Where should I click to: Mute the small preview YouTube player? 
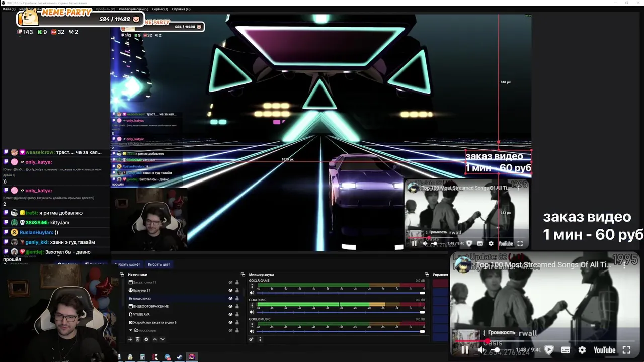(425, 244)
